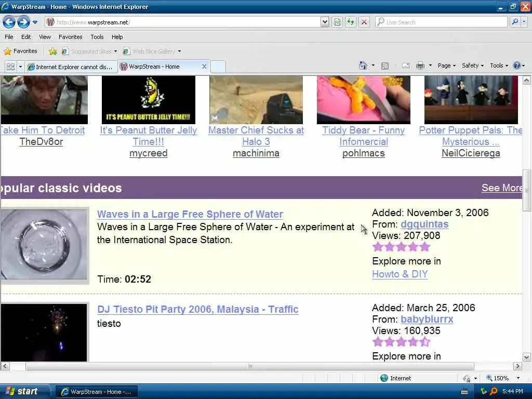Close the WarpStream - Home tab

click(x=204, y=66)
